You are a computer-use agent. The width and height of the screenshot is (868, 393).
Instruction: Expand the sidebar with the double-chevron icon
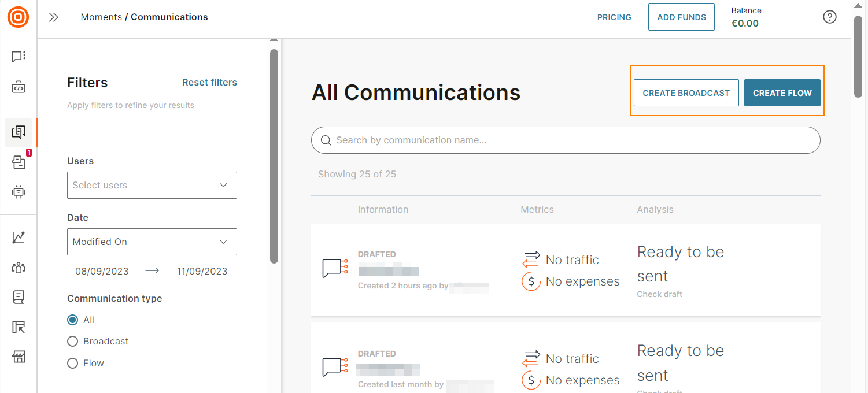point(54,17)
